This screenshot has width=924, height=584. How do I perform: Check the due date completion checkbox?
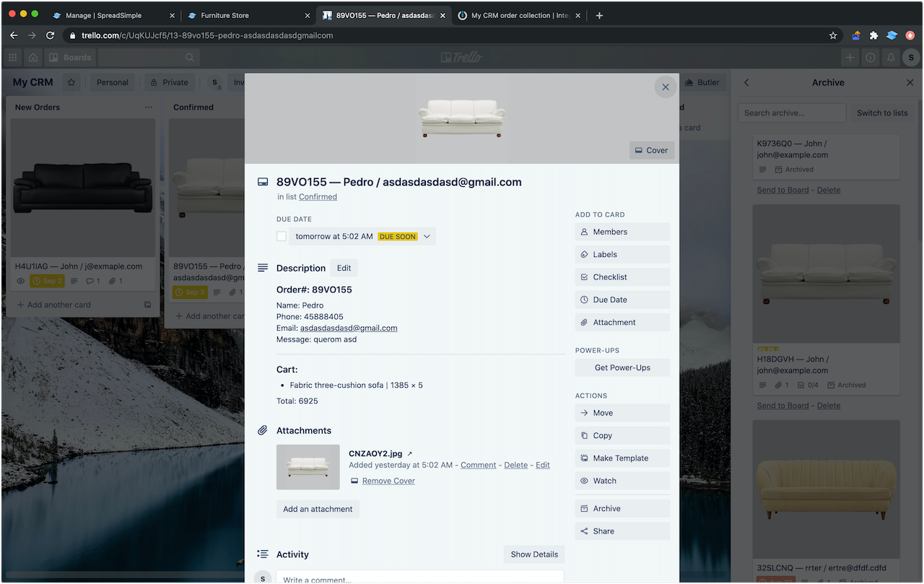[x=282, y=236]
